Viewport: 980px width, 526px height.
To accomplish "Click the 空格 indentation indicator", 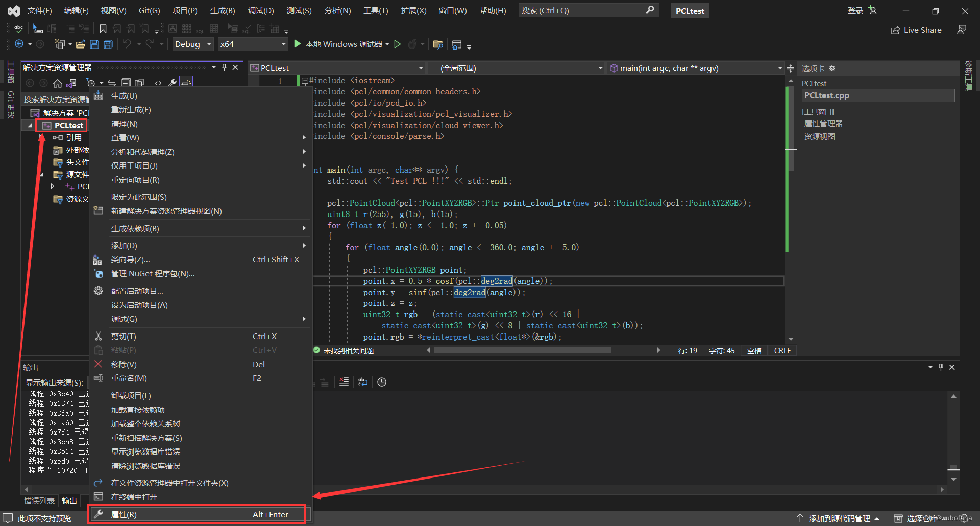I will (754, 351).
